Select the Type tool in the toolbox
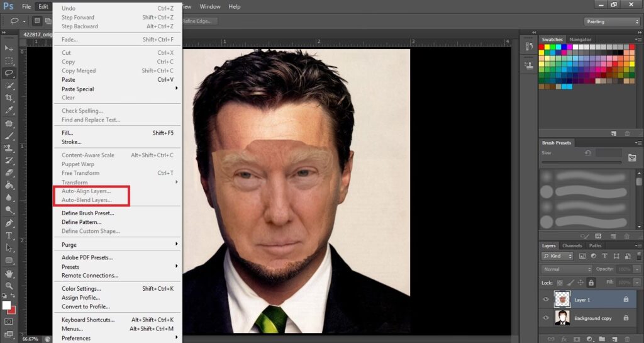 [x=9, y=236]
